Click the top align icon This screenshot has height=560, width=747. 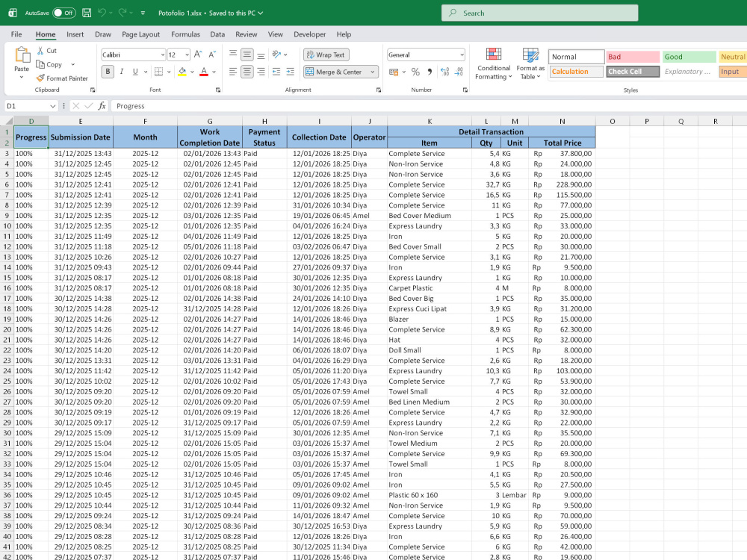click(233, 55)
